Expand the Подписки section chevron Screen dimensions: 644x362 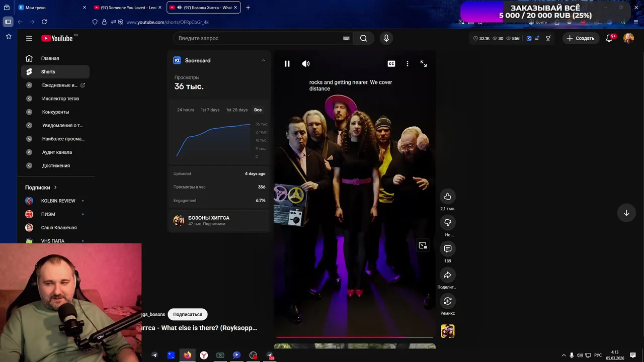tap(55, 188)
